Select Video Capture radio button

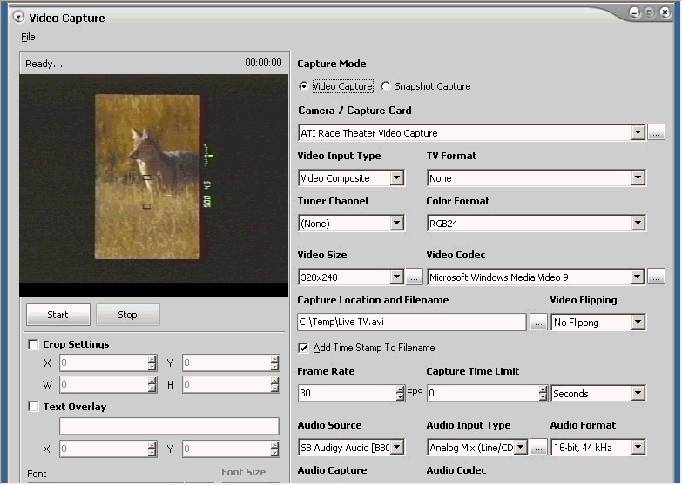304,86
